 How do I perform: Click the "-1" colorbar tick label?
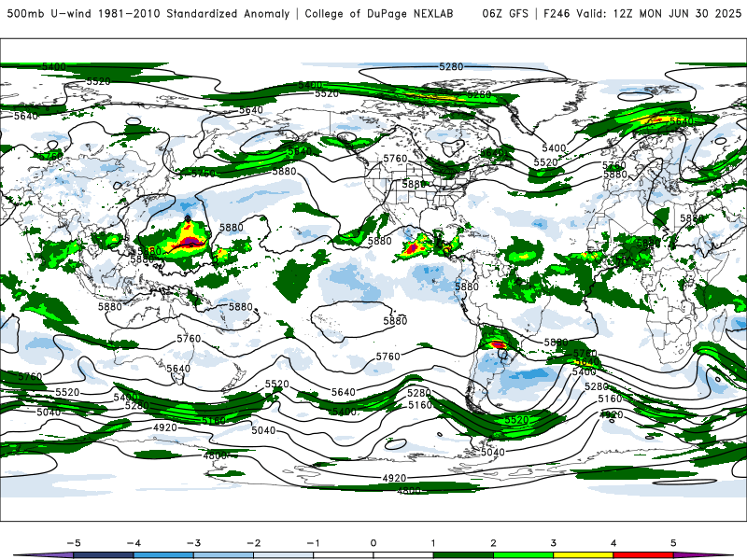pos(313,543)
